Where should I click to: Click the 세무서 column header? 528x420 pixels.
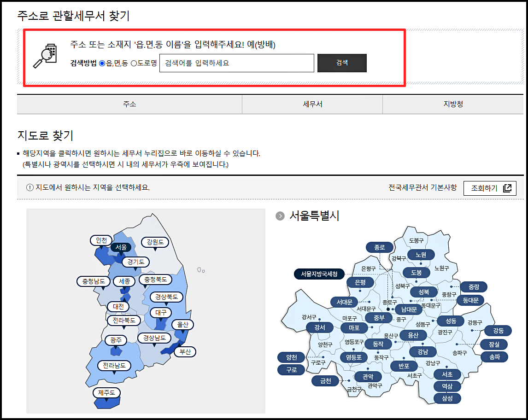pyautogui.click(x=312, y=105)
